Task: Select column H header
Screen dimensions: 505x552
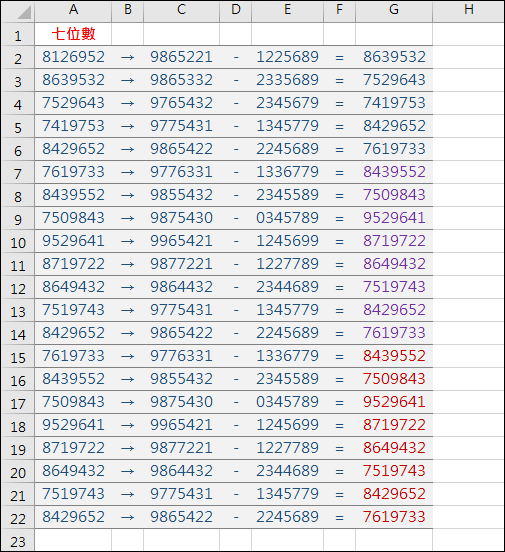Action: [x=468, y=11]
